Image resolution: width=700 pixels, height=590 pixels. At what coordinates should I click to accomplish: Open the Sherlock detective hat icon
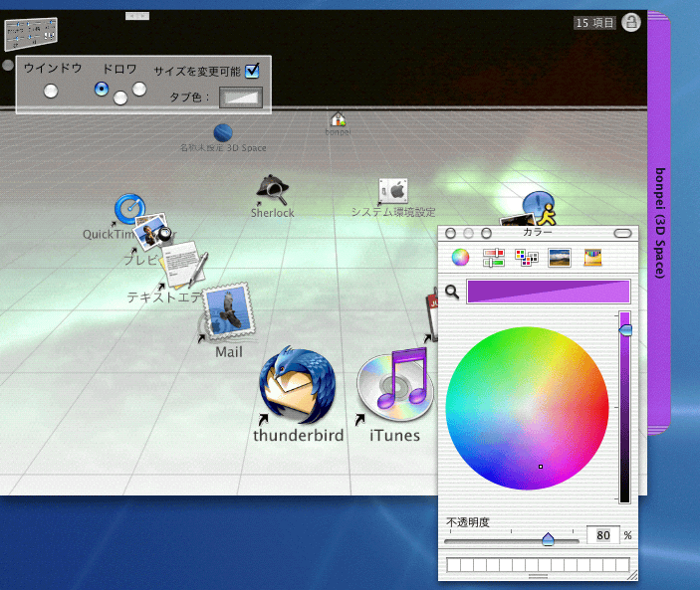[x=272, y=190]
